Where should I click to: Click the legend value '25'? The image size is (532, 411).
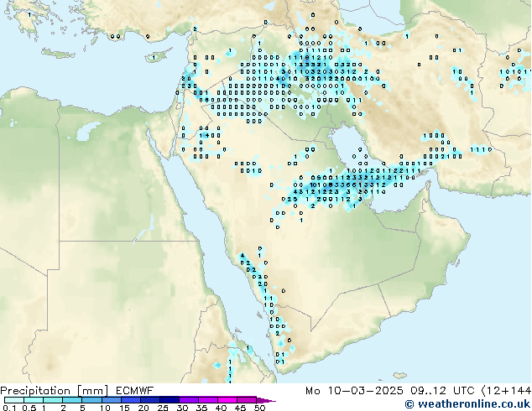pos(163,408)
